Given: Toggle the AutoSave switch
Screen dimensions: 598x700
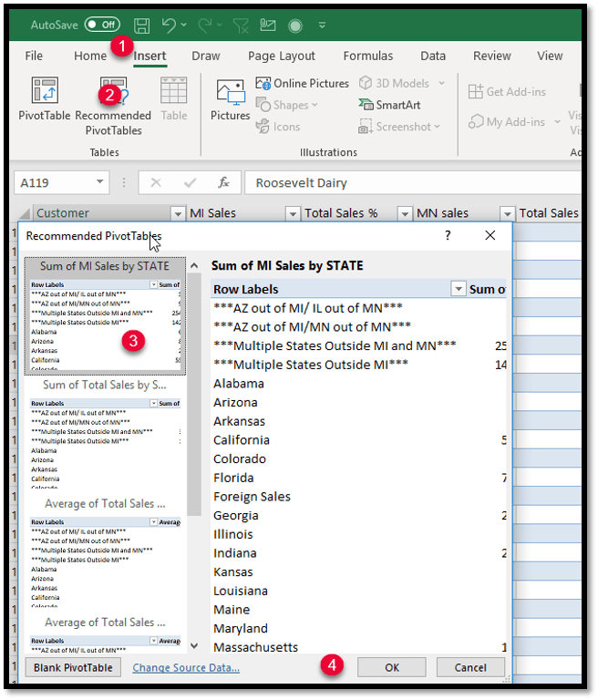Looking at the screenshot, I should click(x=102, y=25).
